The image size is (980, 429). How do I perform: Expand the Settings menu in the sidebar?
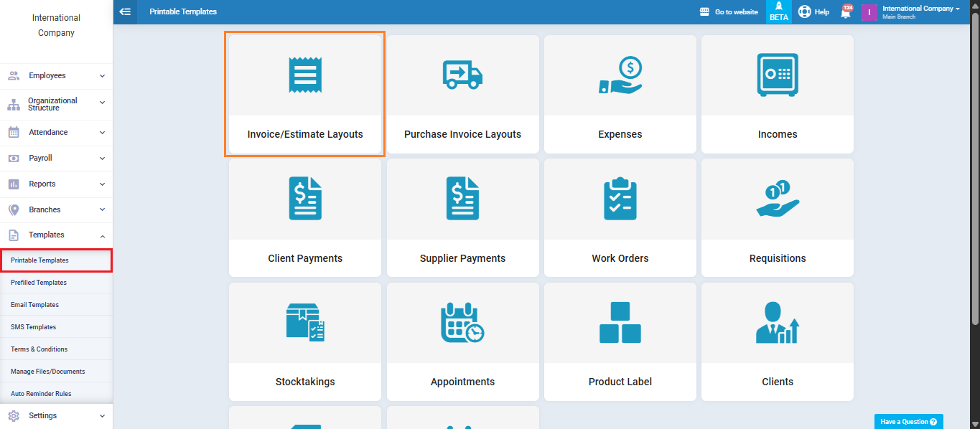click(x=56, y=415)
